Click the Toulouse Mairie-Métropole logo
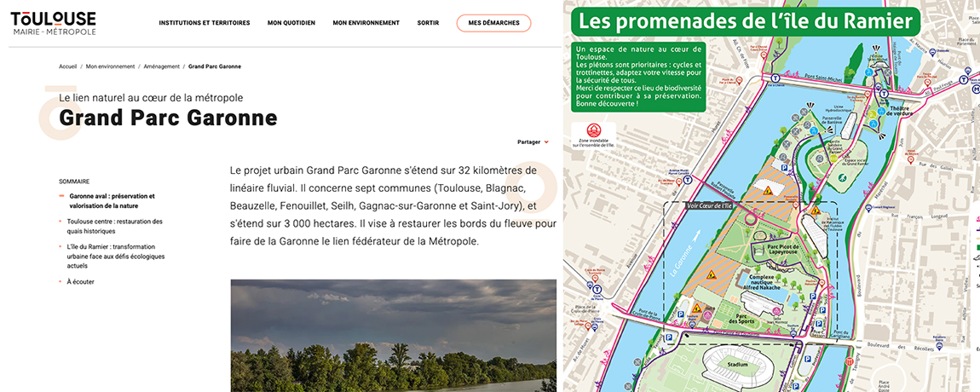Screen dimensions: 980x392 53,23
